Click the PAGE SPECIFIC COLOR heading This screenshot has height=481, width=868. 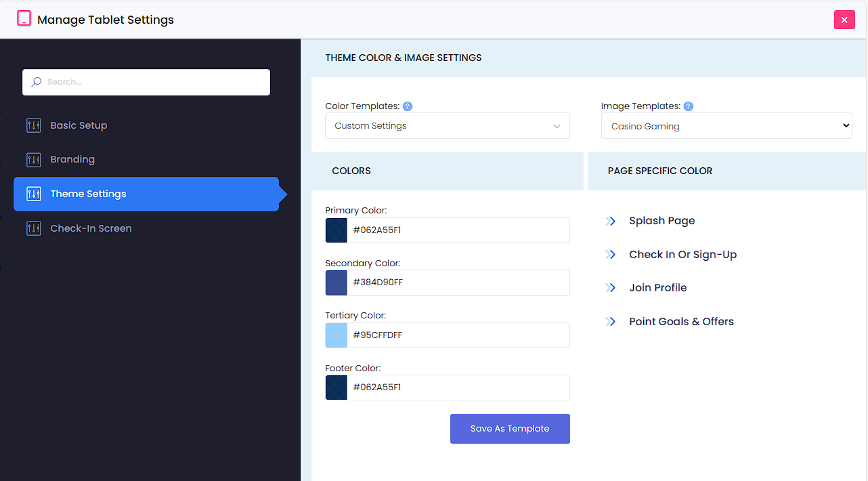[x=660, y=171]
